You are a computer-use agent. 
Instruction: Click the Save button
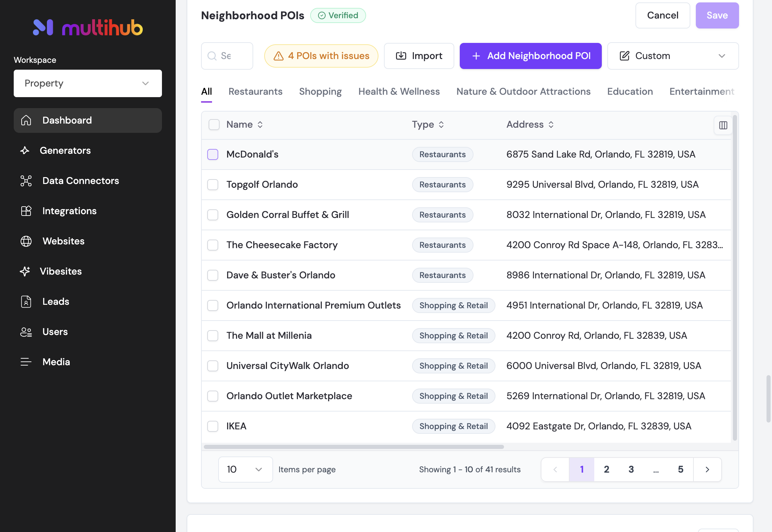tap(717, 15)
